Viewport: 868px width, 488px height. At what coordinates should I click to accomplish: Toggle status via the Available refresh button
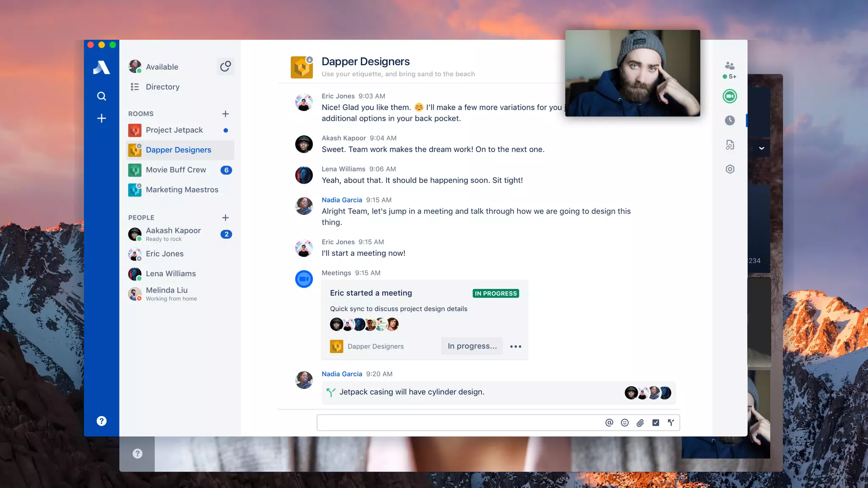pos(225,67)
